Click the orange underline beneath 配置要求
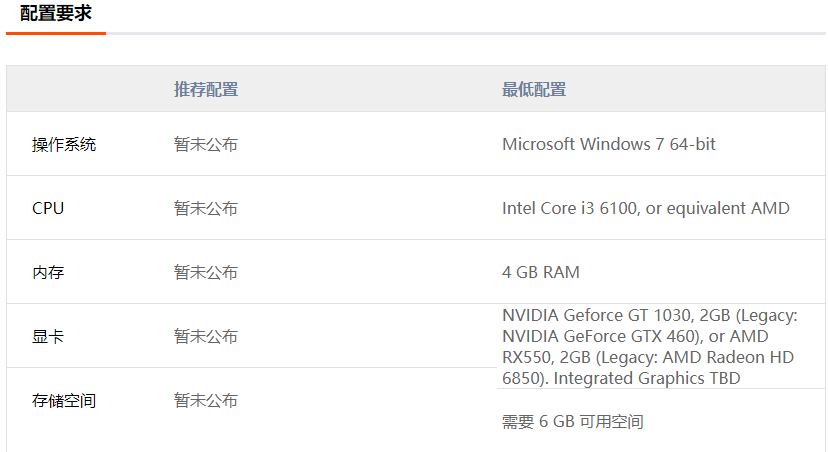Screen dimensions: 828x452 [55, 33]
